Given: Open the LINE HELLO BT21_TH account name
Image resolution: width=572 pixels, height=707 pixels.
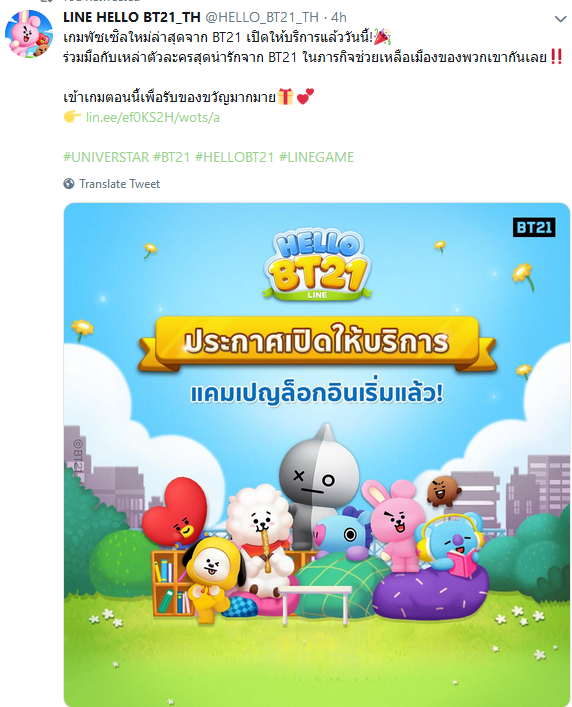Looking at the screenshot, I should [131, 17].
